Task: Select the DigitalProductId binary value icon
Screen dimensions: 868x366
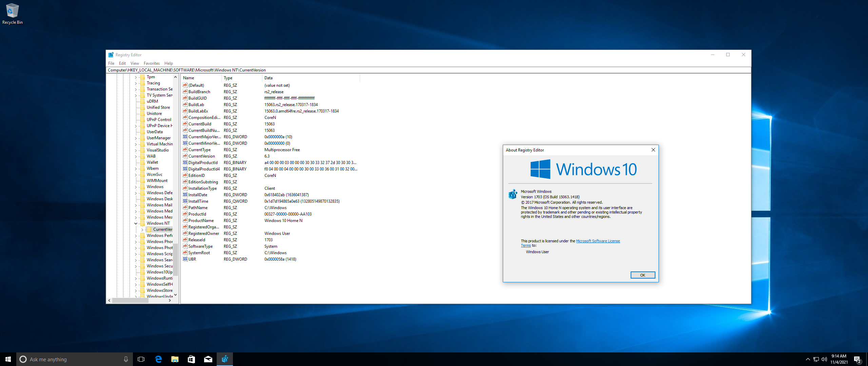Action: pos(185,162)
